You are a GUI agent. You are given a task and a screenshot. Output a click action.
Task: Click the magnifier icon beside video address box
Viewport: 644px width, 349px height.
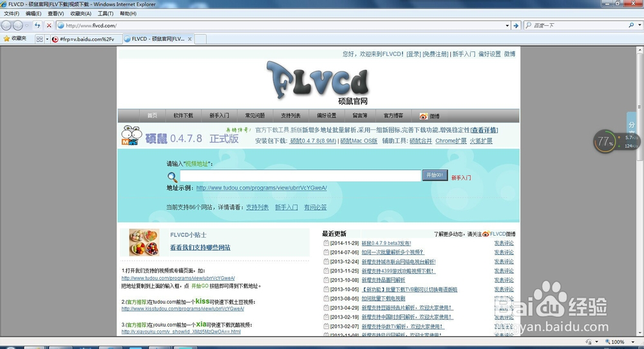(x=173, y=177)
